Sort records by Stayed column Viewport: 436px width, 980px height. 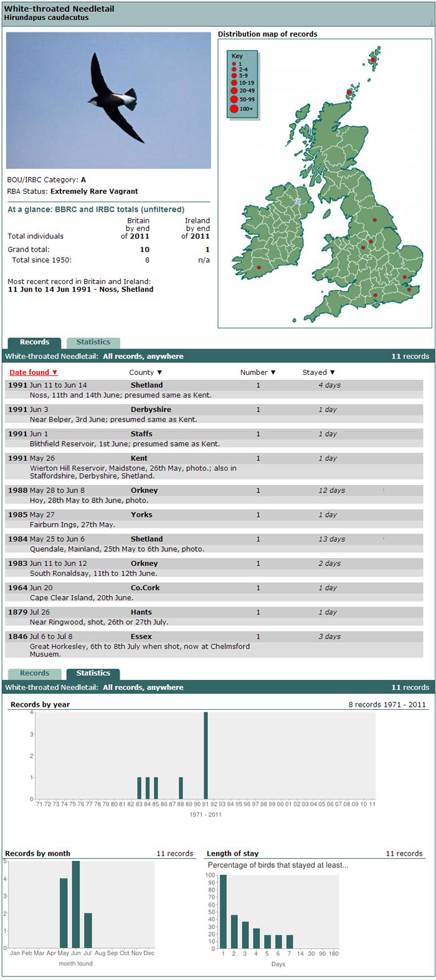[318, 372]
